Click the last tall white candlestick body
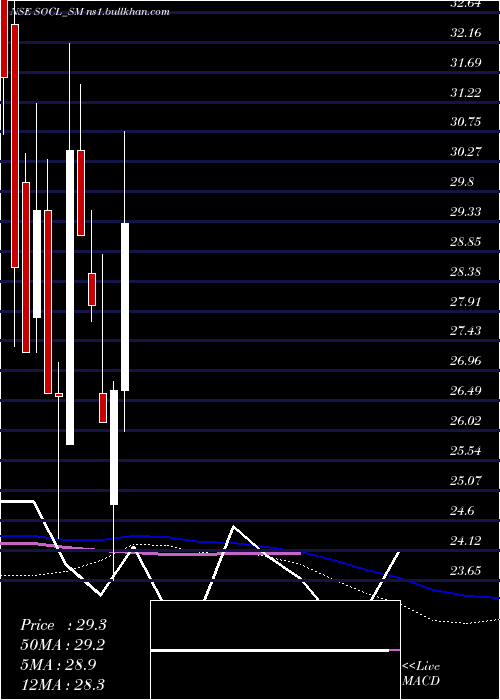 125,307
